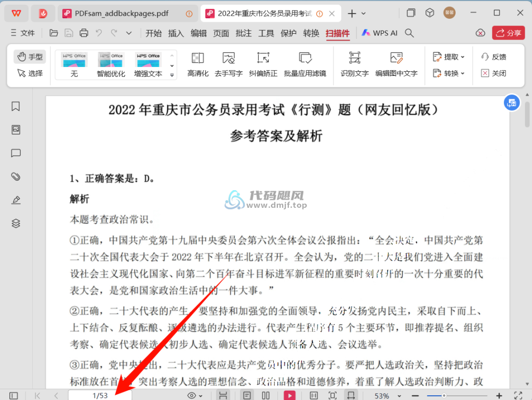
Task: Select the 扫描件 ribbon tab
Action: pyautogui.click(x=338, y=33)
